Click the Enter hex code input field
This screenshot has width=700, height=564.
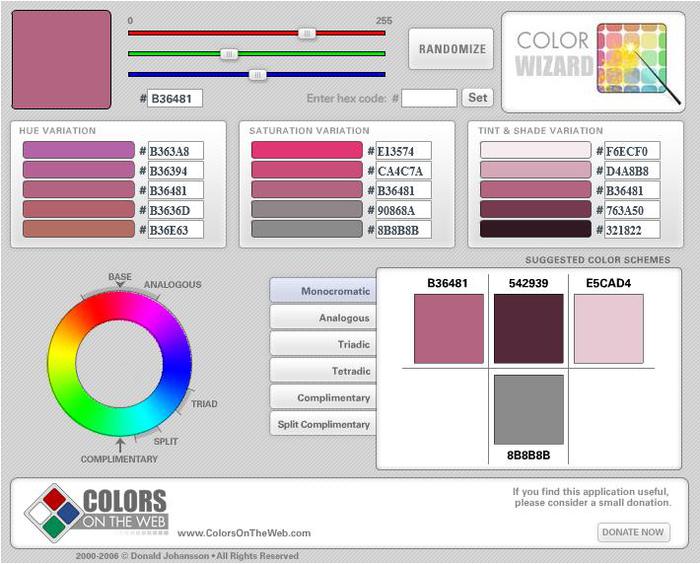click(x=429, y=98)
